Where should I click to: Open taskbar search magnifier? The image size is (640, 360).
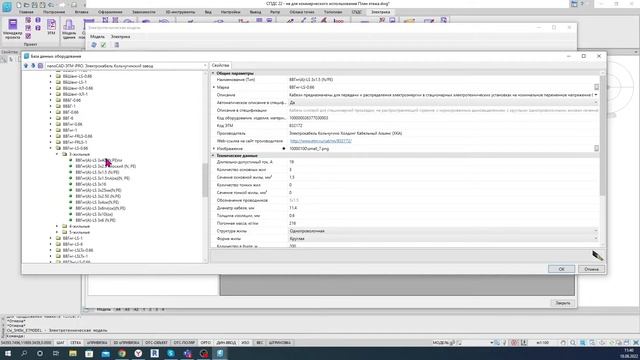(x=24, y=353)
